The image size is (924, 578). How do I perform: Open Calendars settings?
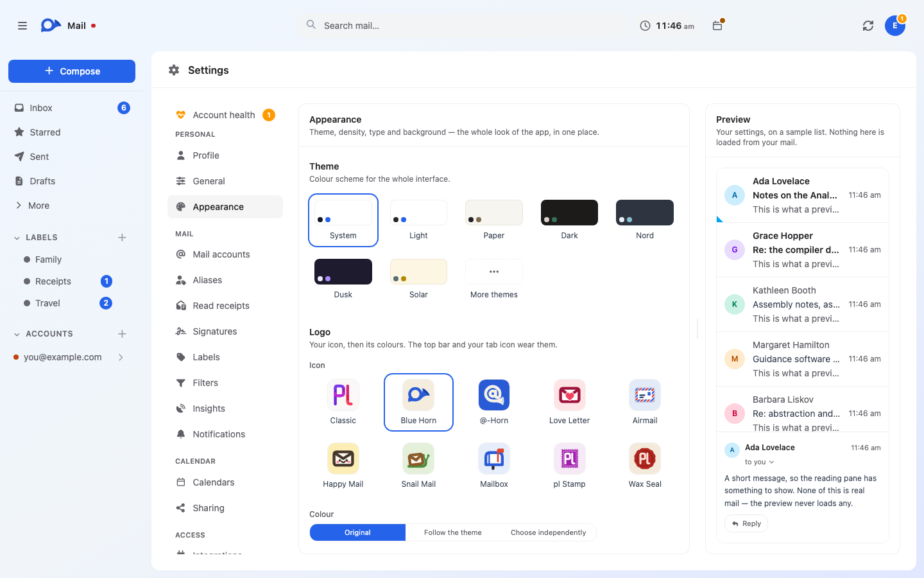(x=225, y=482)
